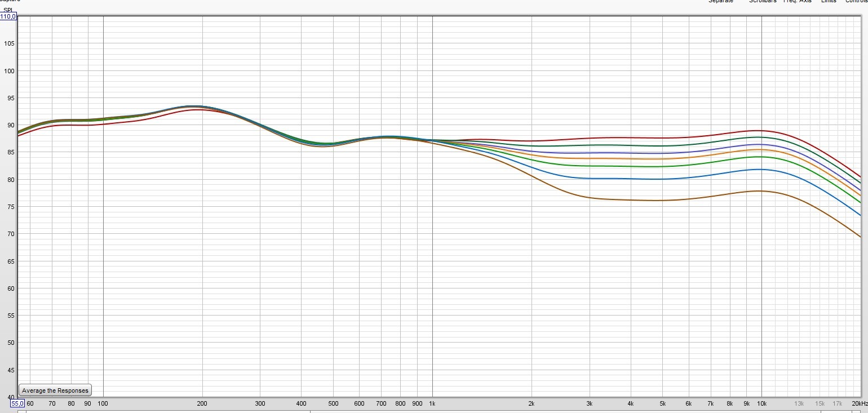Click the 75 label on SPL axis
The image size is (868, 413).
click(x=11, y=207)
